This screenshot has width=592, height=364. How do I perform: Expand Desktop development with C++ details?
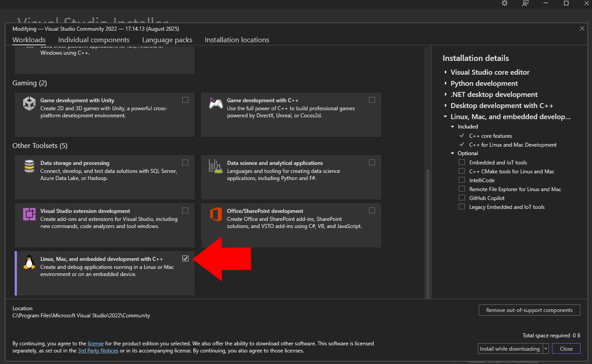coord(445,105)
